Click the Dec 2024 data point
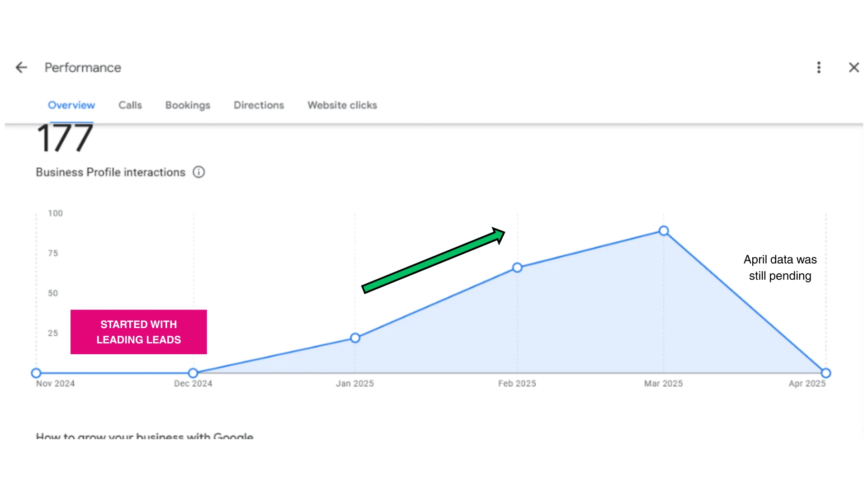 193,373
